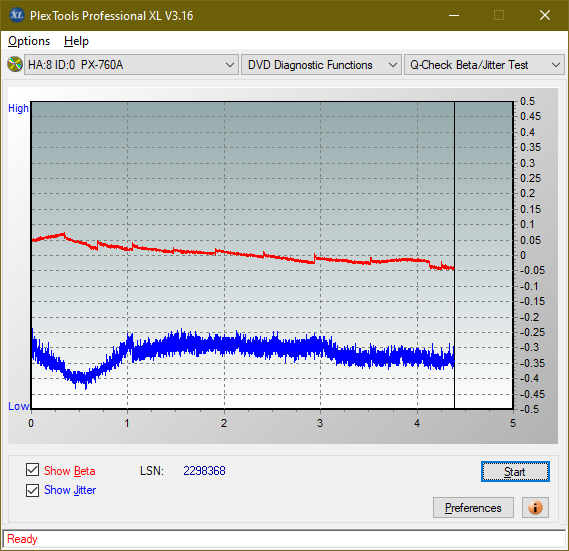Minimize the PlexTools window

click(x=454, y=15)
